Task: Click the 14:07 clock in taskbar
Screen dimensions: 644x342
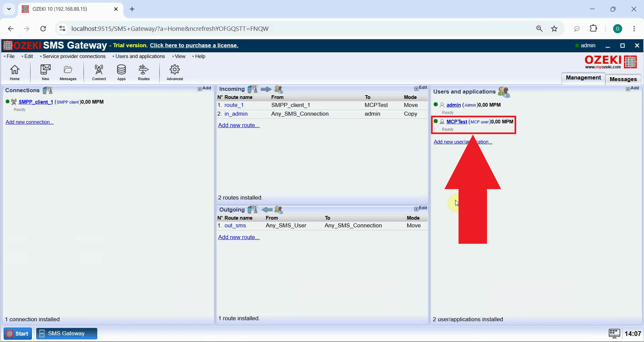Action: click(633, 334)
